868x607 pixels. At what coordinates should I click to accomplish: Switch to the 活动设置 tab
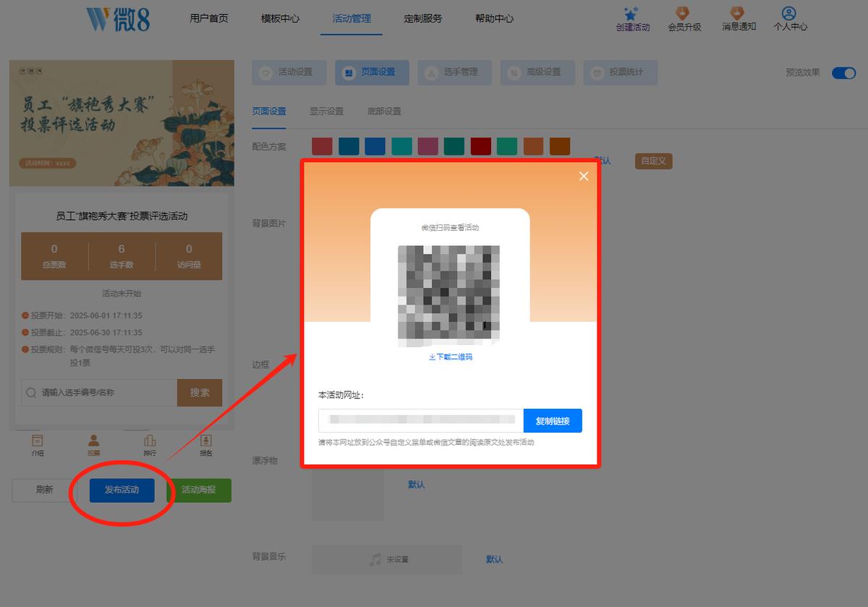click(x=289, y=72)
